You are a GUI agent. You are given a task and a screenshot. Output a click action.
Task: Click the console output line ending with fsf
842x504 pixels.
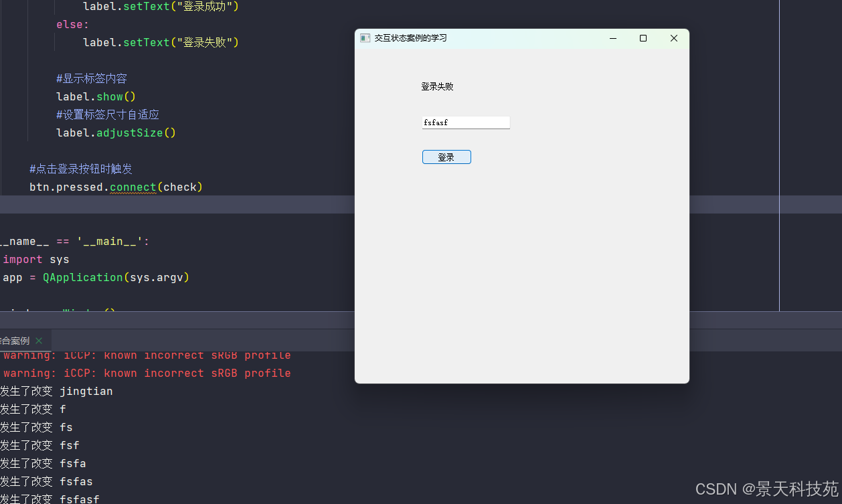(x=39, y=445)
